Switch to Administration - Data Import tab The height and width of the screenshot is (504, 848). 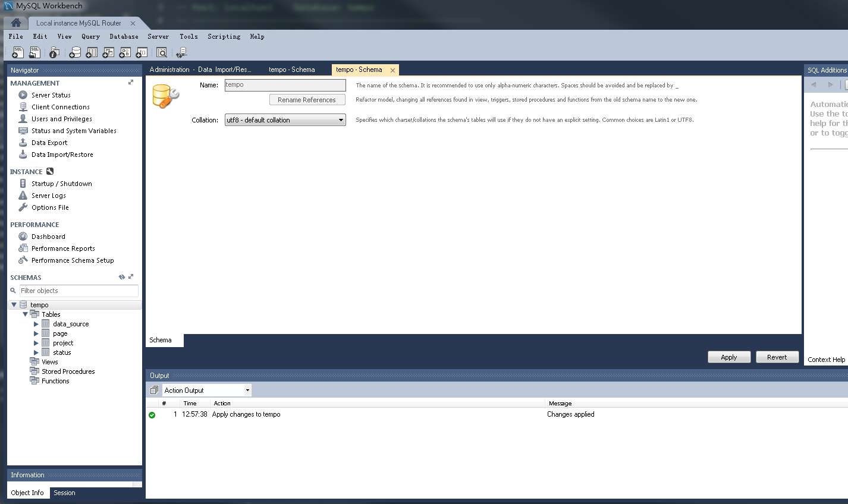coord(200,70)
